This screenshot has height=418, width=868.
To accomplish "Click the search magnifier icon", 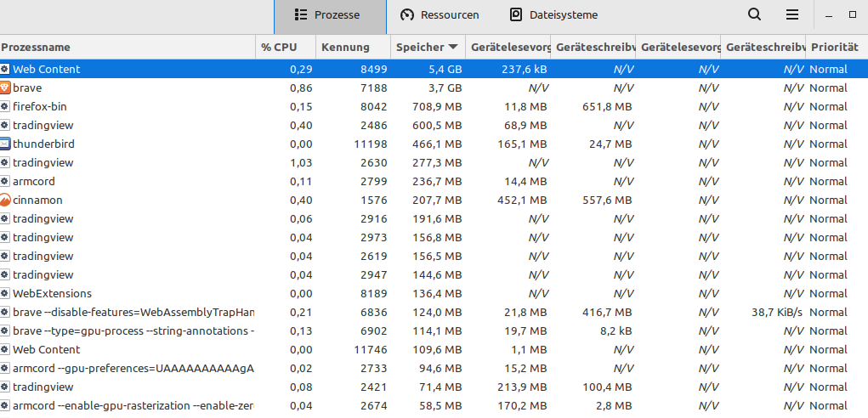I will (x=754, y=15).
